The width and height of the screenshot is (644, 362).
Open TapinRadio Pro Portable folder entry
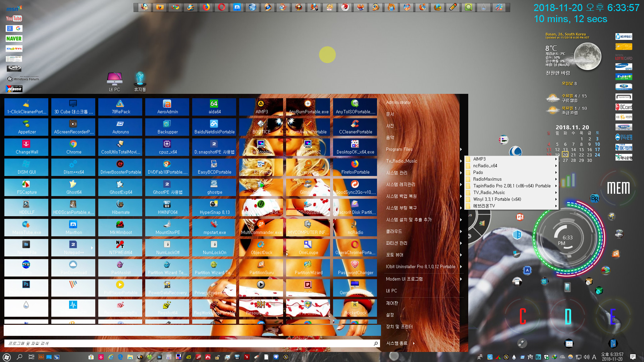pyautogui.click(x=511, y=186)
